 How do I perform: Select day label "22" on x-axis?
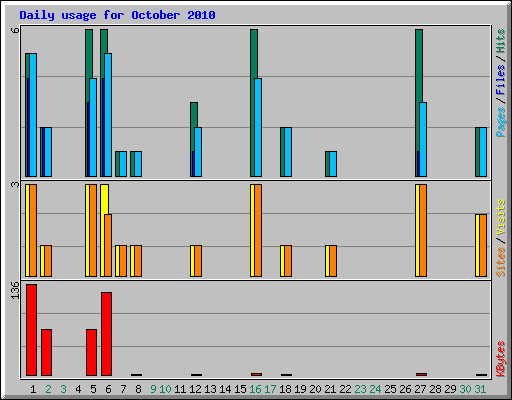coord(345,389)
